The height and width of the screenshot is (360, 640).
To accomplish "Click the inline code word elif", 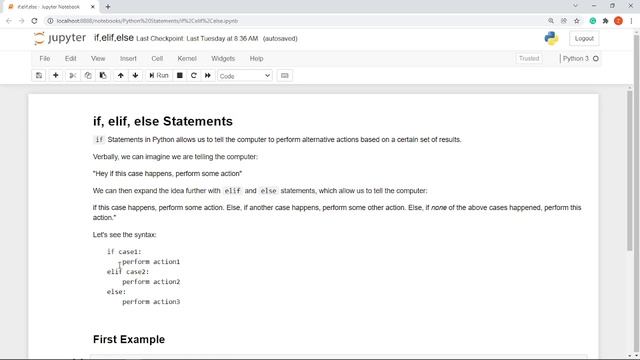I will tap(232, 191).
